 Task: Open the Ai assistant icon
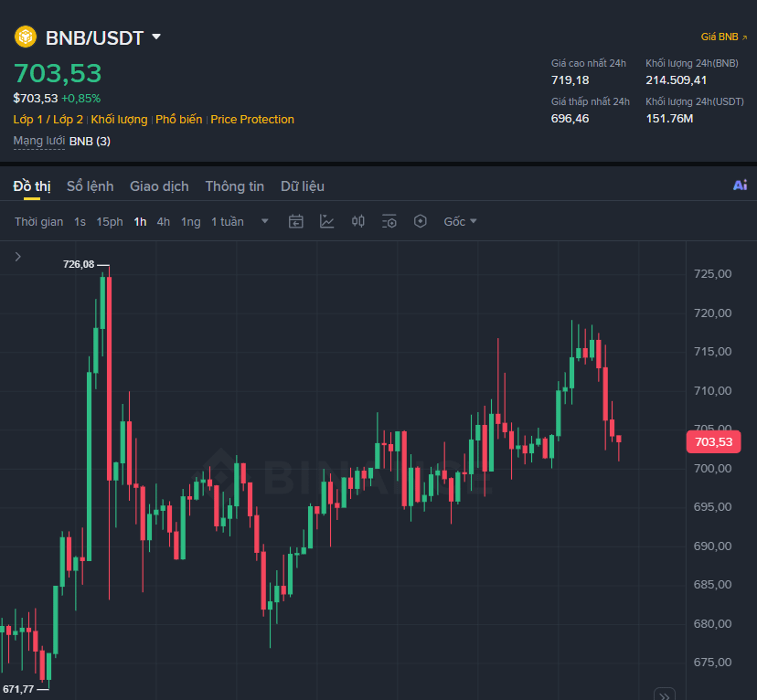tap(741, 186)
